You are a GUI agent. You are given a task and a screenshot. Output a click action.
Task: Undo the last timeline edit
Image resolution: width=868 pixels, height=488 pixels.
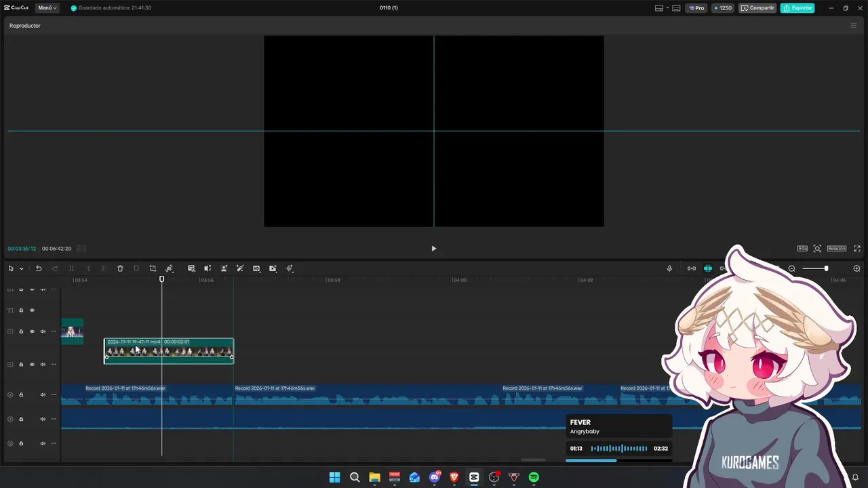tap(39, 268)
